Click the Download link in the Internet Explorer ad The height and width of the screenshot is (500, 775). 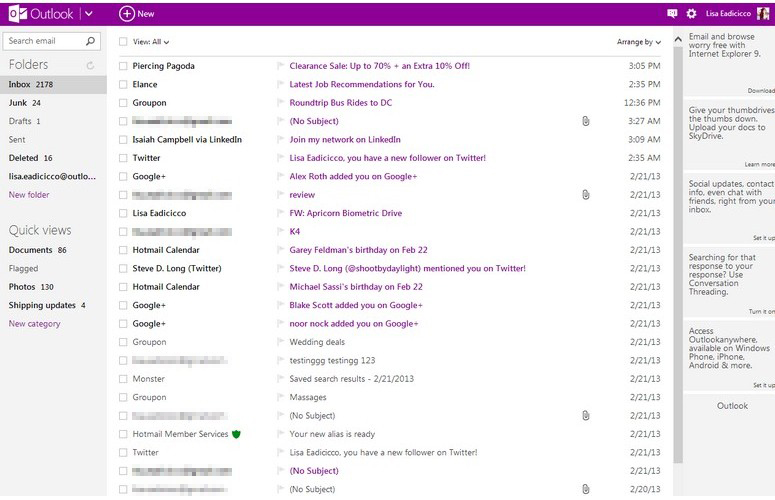pyautogui.click(x=761, y=91)
